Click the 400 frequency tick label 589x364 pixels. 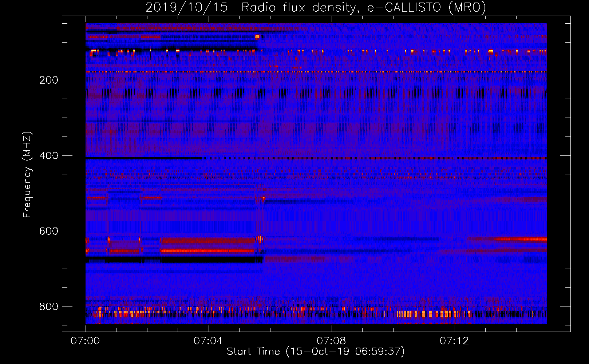click(49, 156)
